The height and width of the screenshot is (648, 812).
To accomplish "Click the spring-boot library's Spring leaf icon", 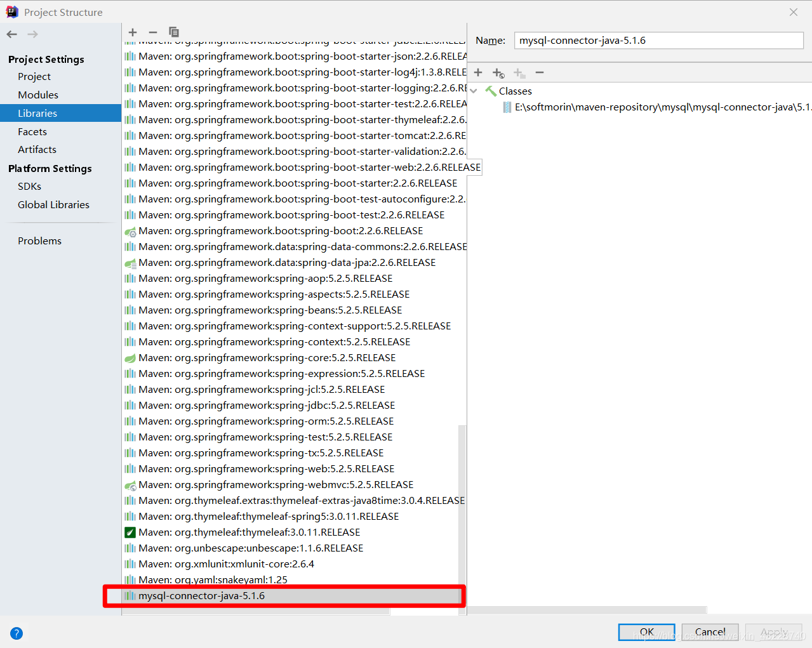I will (x=130, y=231).
